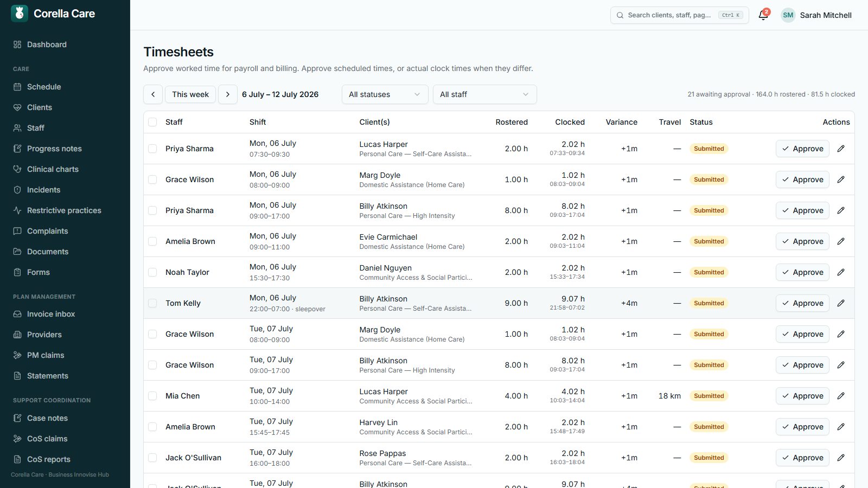The height and width of the screenshot is (488, 868).
Task: Check Amelia Brown Mon 09:00–11:00 checkbox
Action: click(152, 241)
